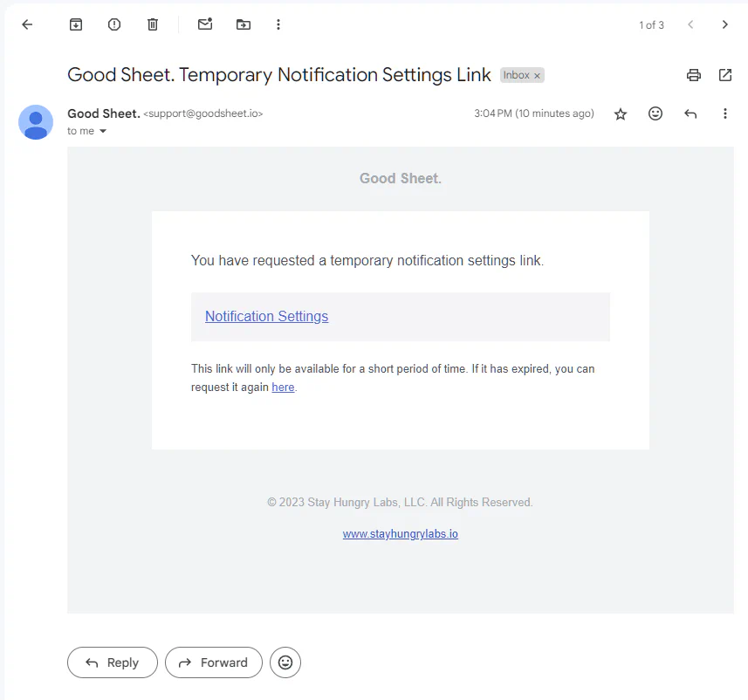
Task: Archive this email
Action: (x=76, y=24)
